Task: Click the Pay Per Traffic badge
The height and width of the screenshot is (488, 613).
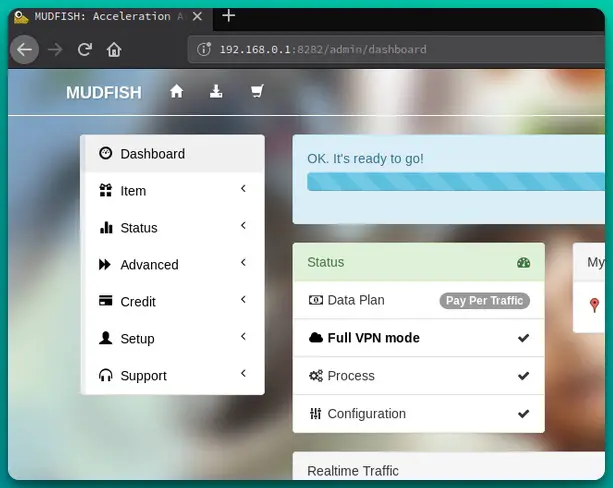Action: coord(484,301)
